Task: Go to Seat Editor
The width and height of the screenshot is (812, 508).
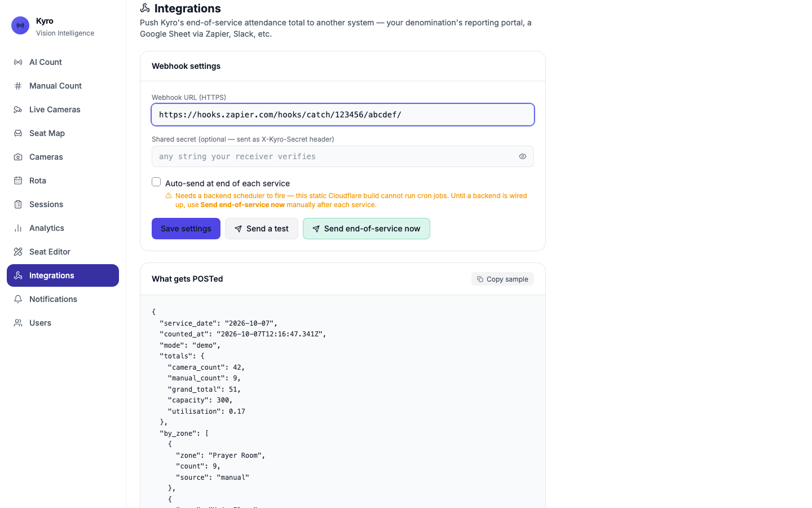Action: pyautogui.click(x=63, y=252)
